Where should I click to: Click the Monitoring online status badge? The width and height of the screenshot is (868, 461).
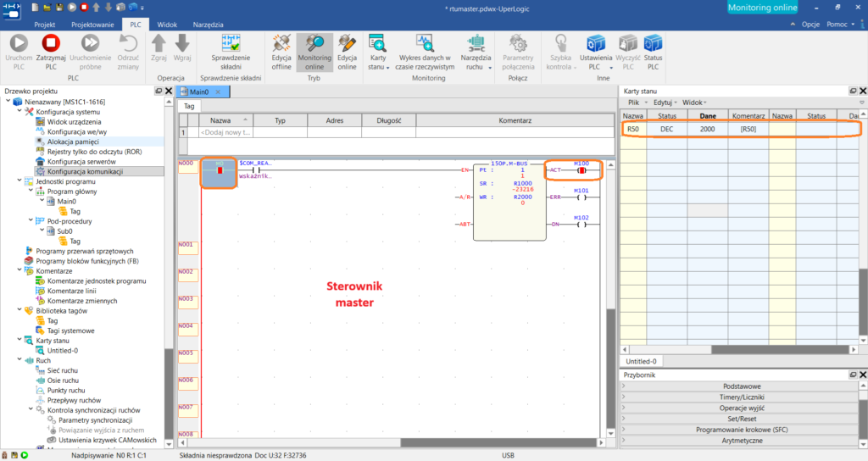tap(762, 7)
